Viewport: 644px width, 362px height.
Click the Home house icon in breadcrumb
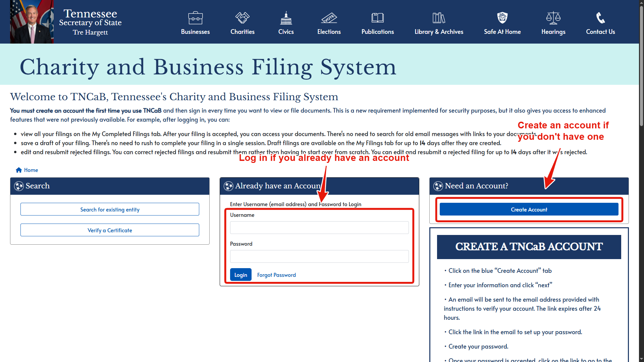pos(19,170)
